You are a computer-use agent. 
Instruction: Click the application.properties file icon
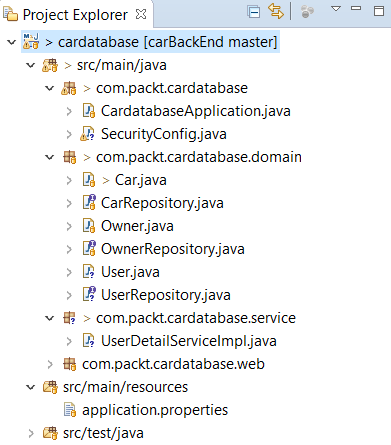[70, 410]
